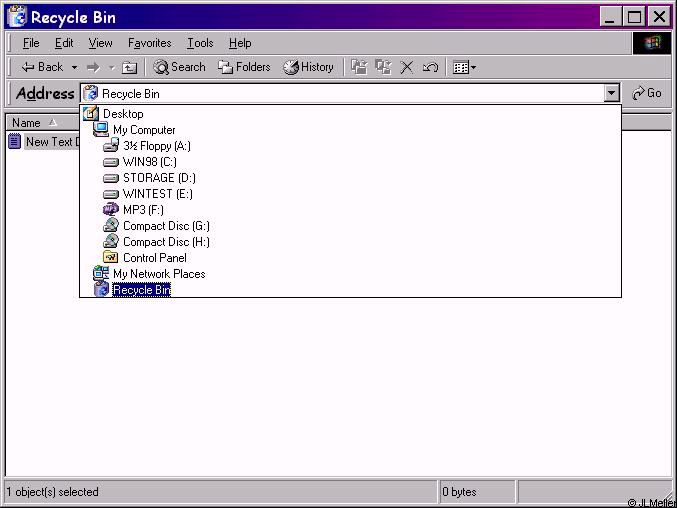Select MP3 (F:) drive
The width and height of the screenshot is (677, 508).
143,210
